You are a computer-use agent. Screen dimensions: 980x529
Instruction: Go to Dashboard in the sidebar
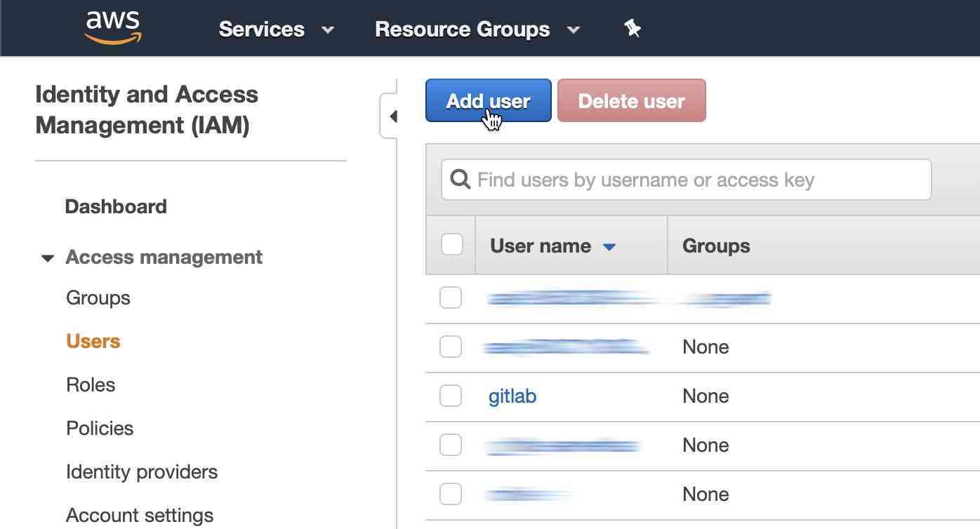[116, 207]
